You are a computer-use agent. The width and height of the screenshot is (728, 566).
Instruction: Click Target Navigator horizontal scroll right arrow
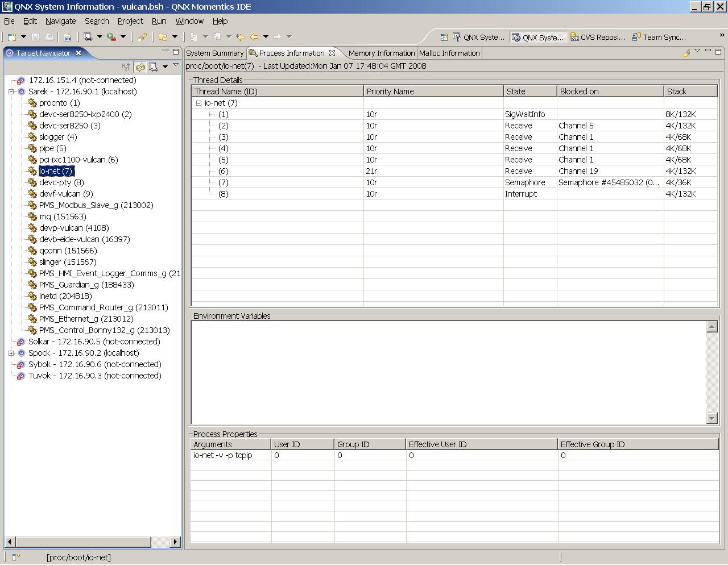pyautogui.click(x=175, y=542)
